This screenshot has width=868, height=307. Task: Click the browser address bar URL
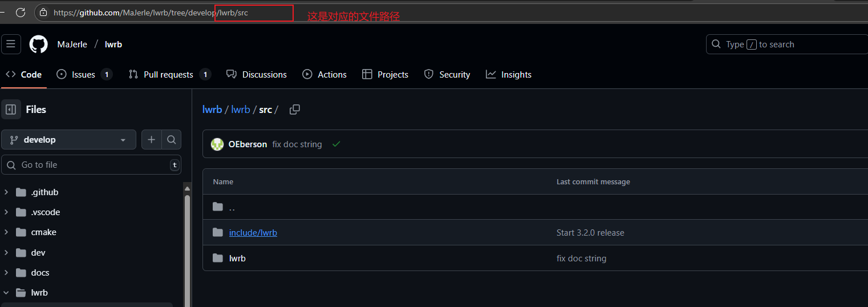(151, 12)
